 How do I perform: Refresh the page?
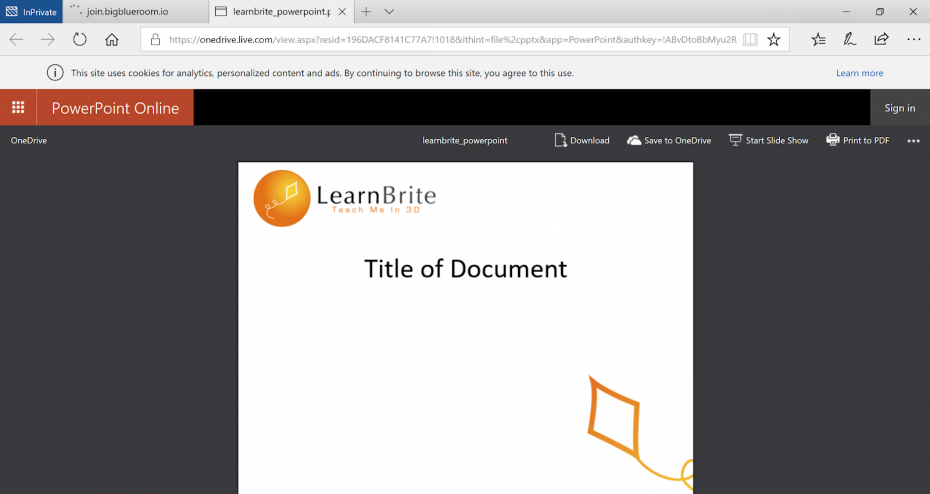tap(79, 40)
